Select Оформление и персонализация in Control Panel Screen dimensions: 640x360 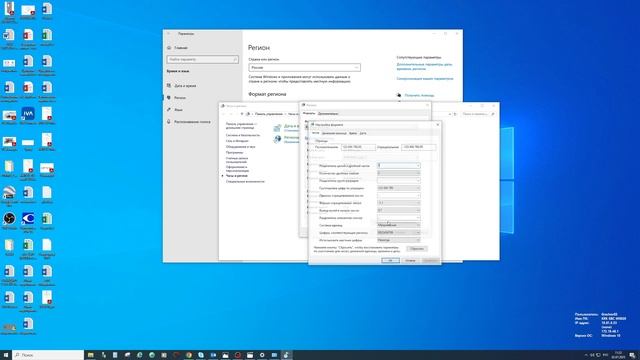(238, 169)
